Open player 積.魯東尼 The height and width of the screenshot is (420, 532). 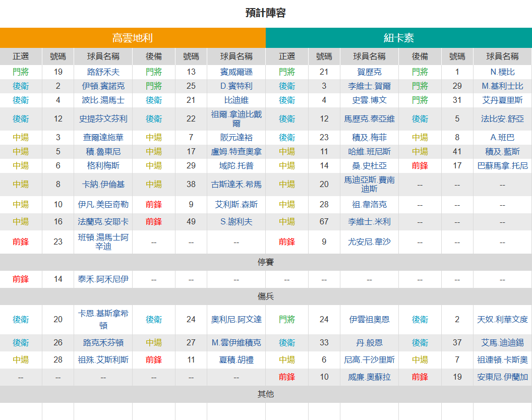point(103,152)
